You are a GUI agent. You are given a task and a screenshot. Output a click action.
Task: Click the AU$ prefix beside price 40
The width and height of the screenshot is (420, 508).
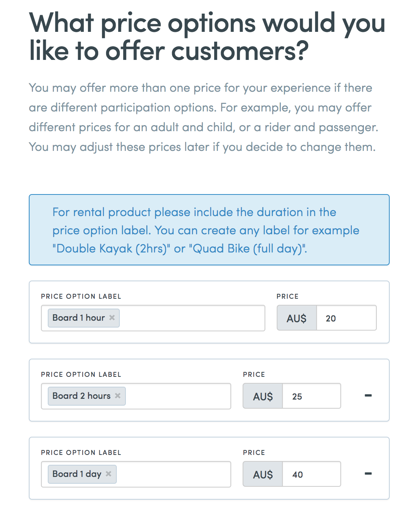click(263, 474)
